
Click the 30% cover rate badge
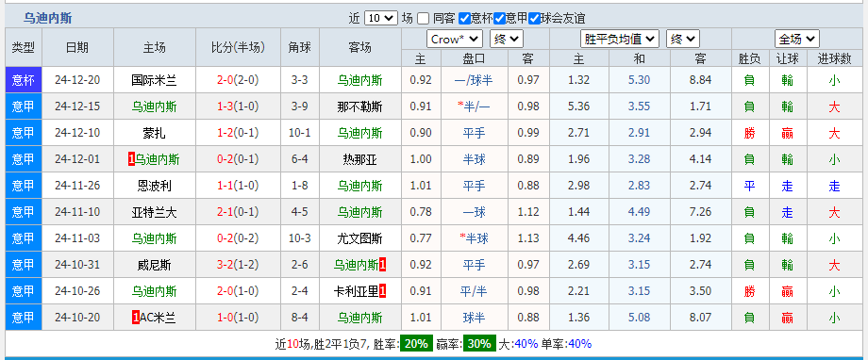click(x=479, y=343)
